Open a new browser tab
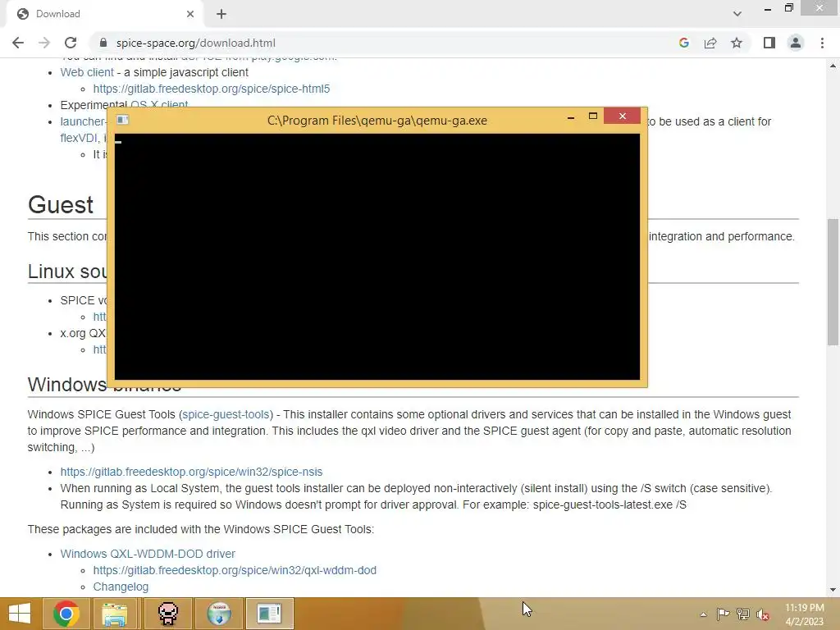 tap(221, 14)
